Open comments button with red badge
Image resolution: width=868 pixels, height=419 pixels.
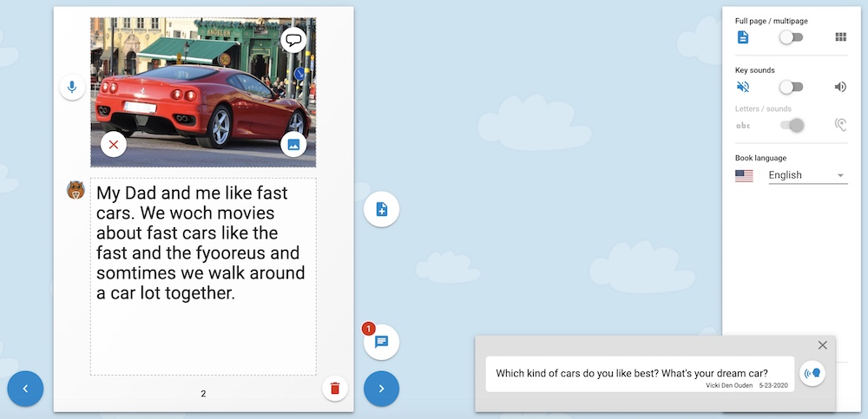click(x=381, y=342)
